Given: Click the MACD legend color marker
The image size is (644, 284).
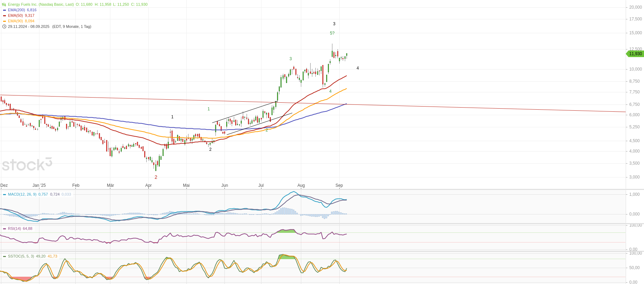Looking at the screenshot, I should [4, 194].
